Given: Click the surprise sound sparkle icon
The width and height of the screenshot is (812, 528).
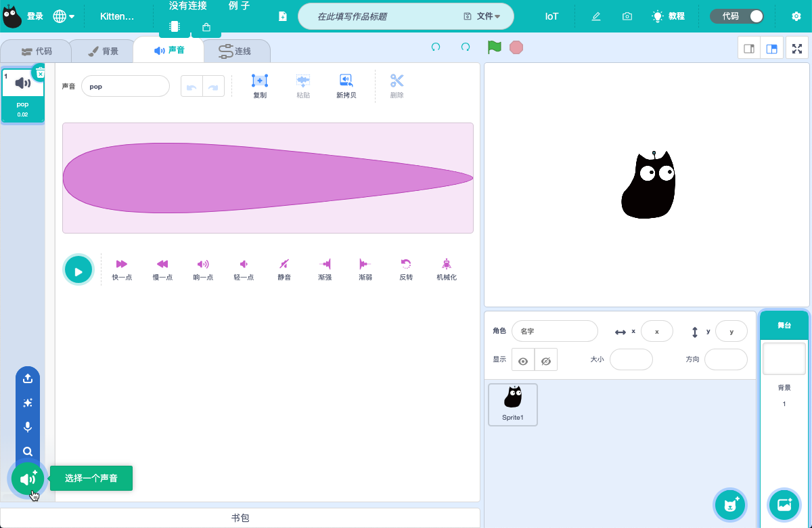Looking at the screenshot, I should point(28,403).
